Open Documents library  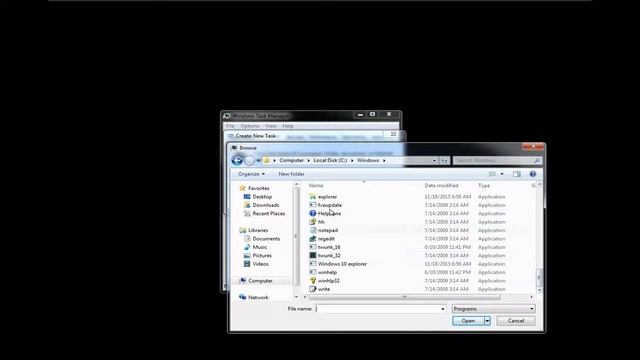266,239
